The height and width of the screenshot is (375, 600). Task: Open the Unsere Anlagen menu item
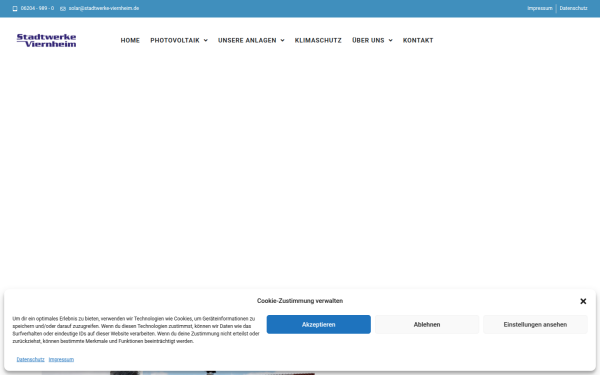pos(247,40)
